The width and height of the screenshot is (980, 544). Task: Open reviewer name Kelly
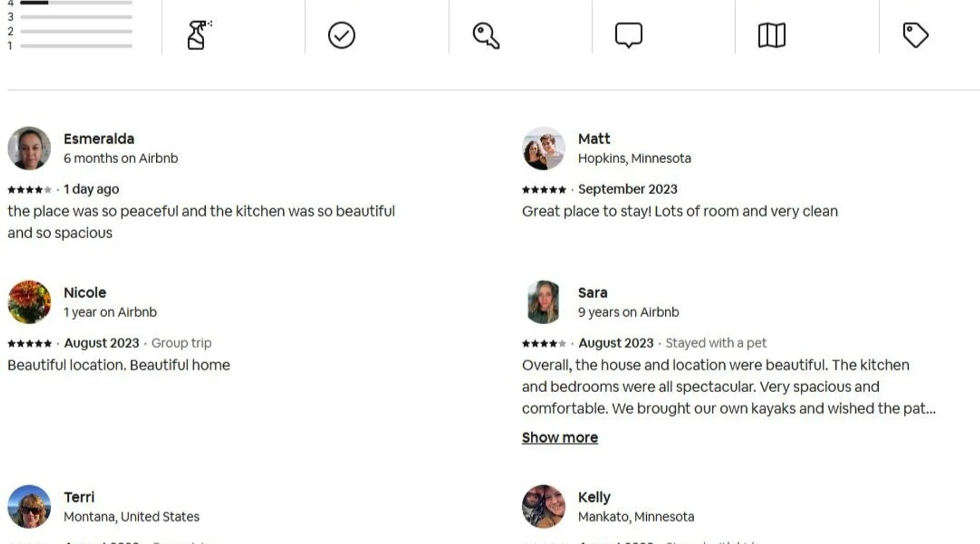(594, 497)
